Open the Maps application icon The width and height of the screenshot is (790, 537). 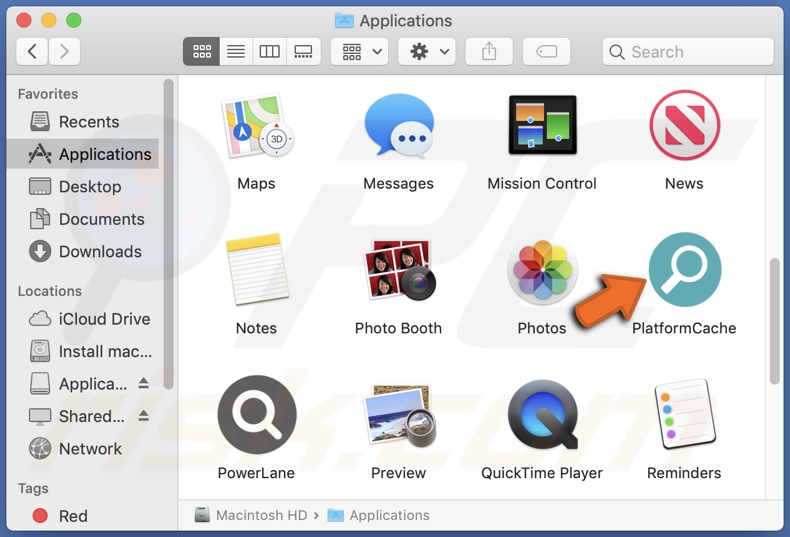click(257, 126)
